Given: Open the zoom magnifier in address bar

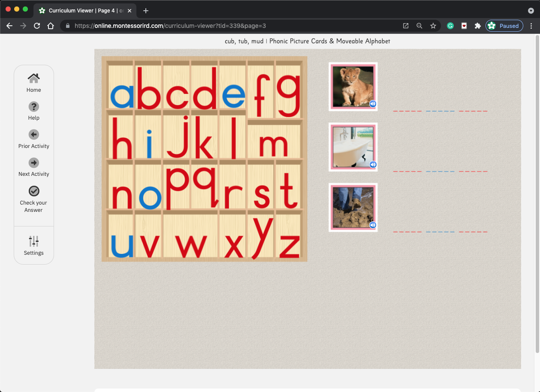Looking at the screenshot, I should pos(419,26).
